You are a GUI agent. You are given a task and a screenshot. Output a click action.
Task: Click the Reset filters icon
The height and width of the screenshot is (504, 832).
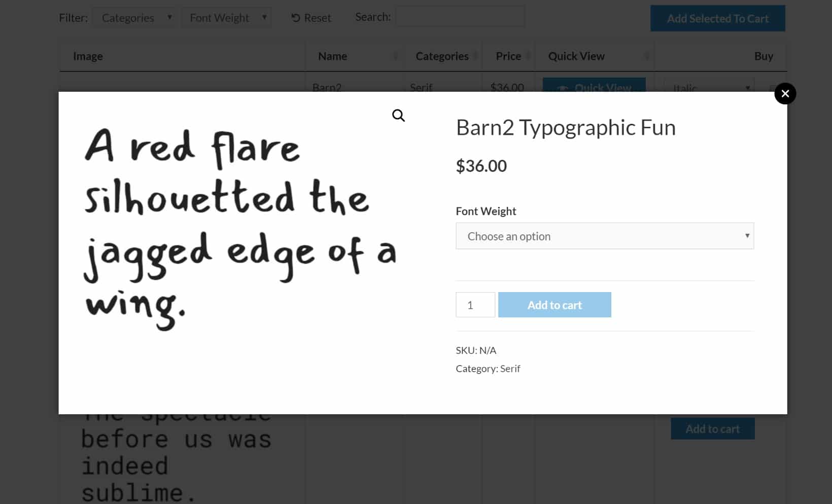[x=295, y=17]
